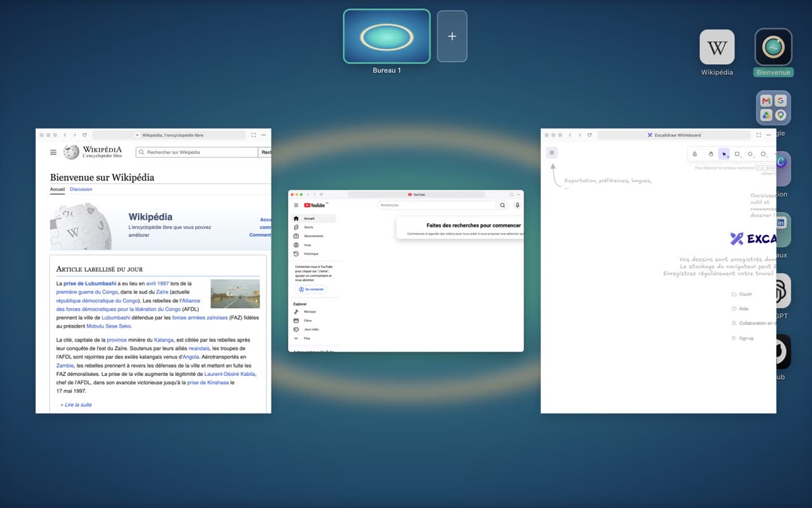Click the Wikipédia window fullscreen icon
The width and height of the screenshot is (812, 508).
click(x=253, y=135)
